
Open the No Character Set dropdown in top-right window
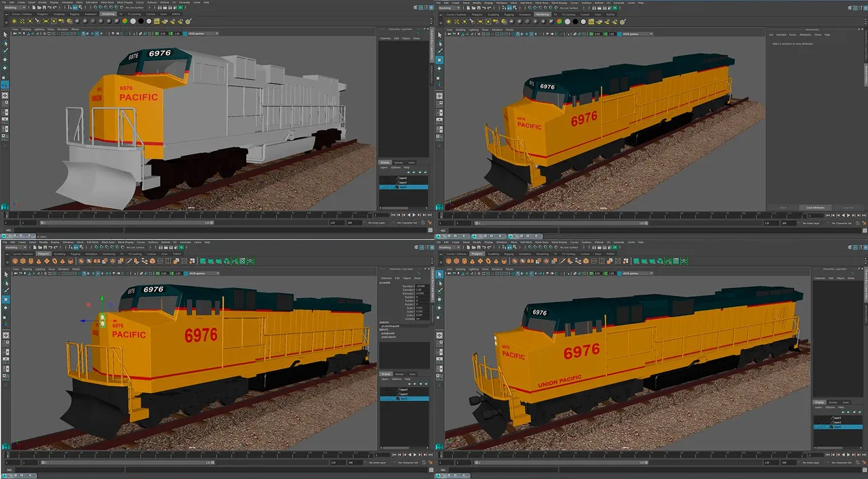[842, 223]
